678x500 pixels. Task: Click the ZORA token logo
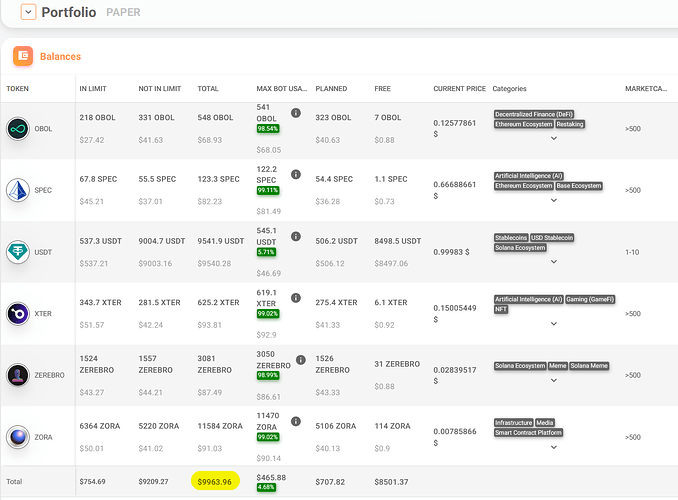point(18,437)
